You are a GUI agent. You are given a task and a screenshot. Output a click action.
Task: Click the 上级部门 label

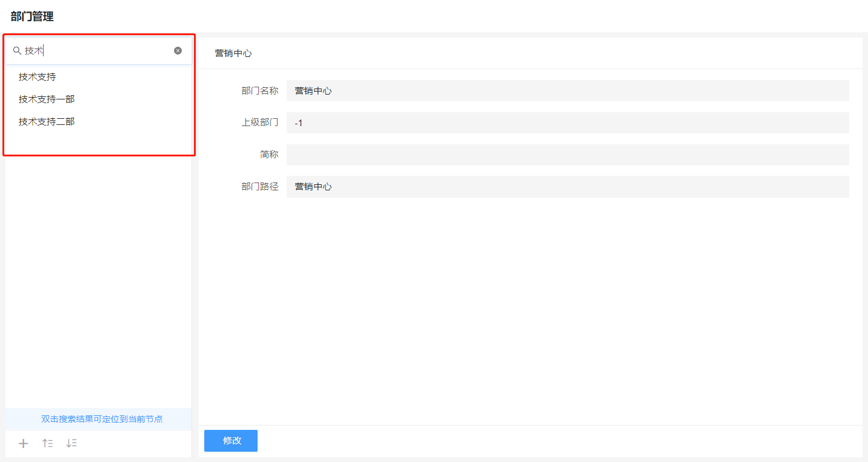click(x=259, y=123)
